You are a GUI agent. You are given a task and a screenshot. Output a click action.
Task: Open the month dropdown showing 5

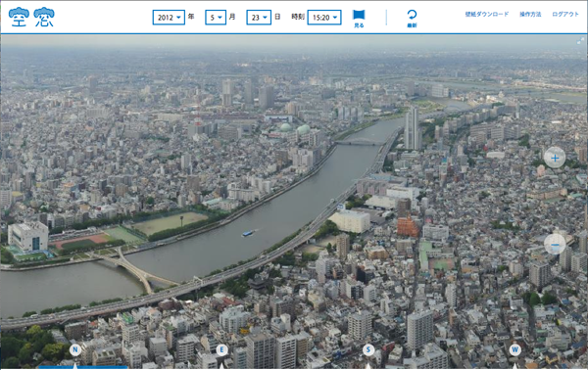click(216, 18)
